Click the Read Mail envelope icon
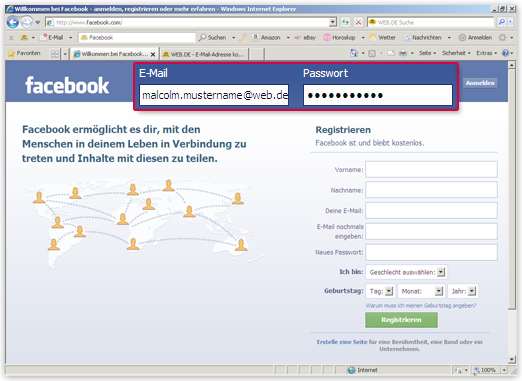The height and width of the screenshot is (381, 522). coord(391,53)
